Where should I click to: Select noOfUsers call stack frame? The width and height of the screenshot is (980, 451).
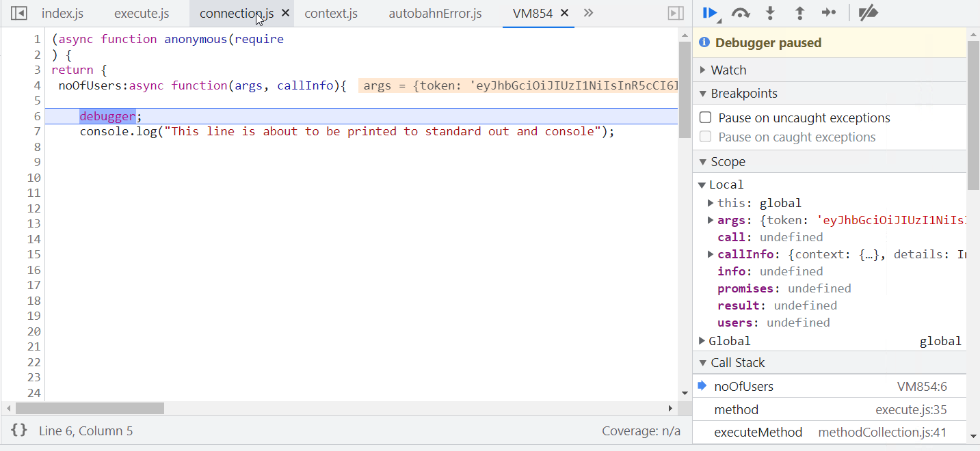[x=830, y=386]
